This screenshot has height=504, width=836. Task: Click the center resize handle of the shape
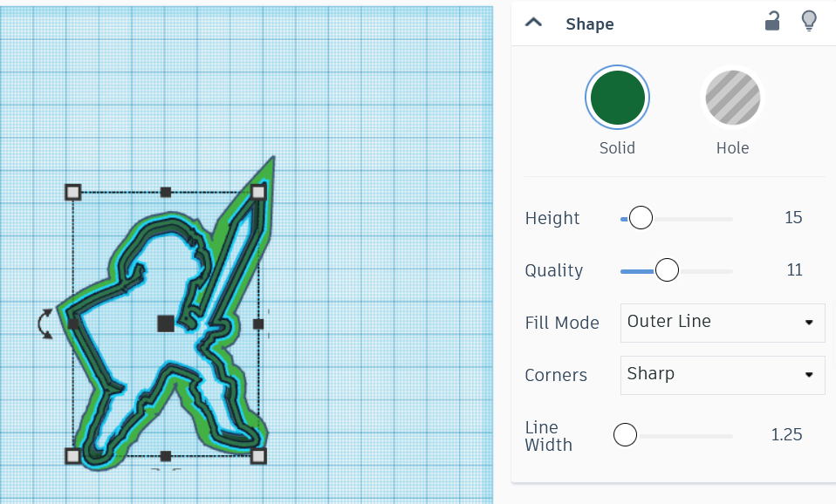pyautogui.click(x=164, y=324)
